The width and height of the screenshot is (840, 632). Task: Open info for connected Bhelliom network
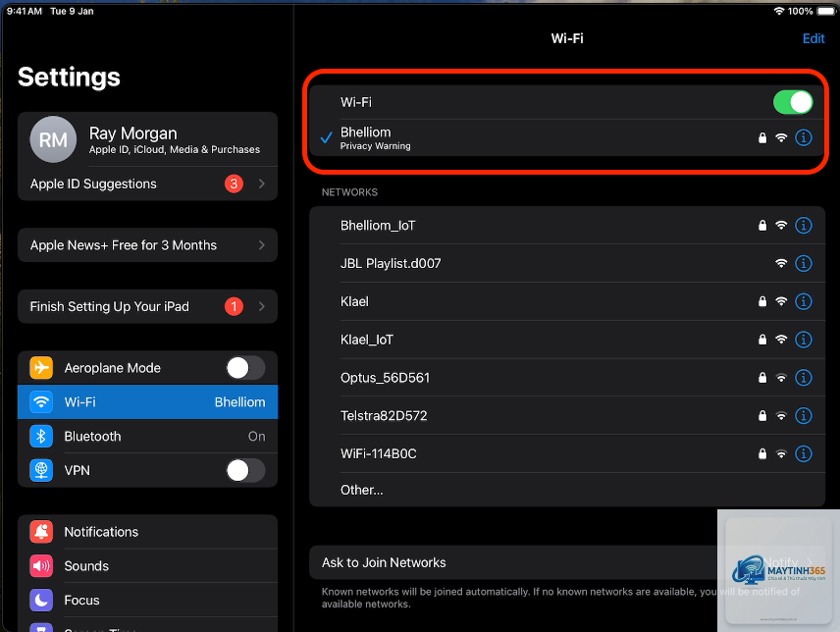(x=803, y=137)
